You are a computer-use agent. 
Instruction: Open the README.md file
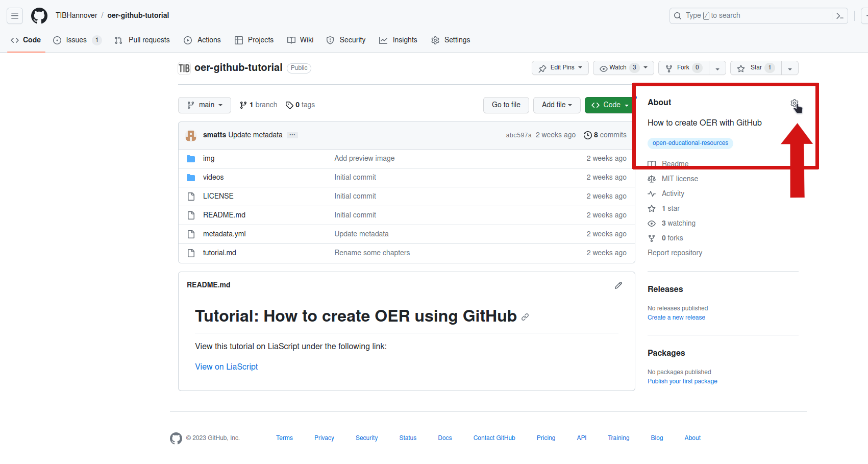pyautogui.click(x=224, y=215)
